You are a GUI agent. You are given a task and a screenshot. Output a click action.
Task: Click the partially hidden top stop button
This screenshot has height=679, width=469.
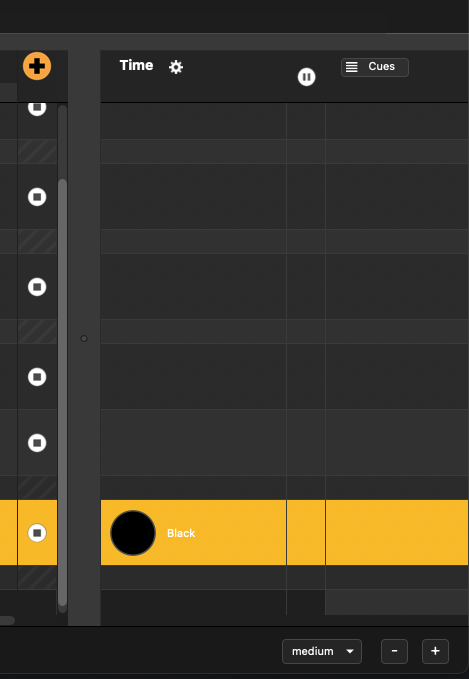coord(37,108)
